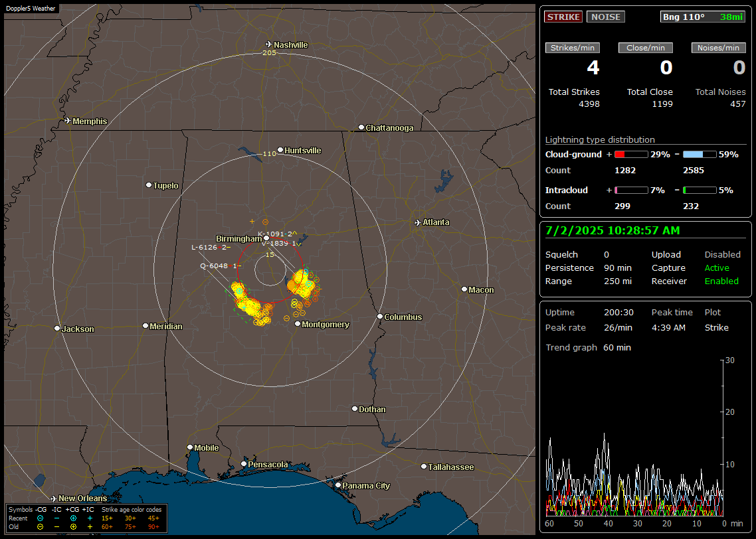Screen dimensions: 756x539
Task: Click the Chattanooga city marker dot
Action: tap(361, 127)
